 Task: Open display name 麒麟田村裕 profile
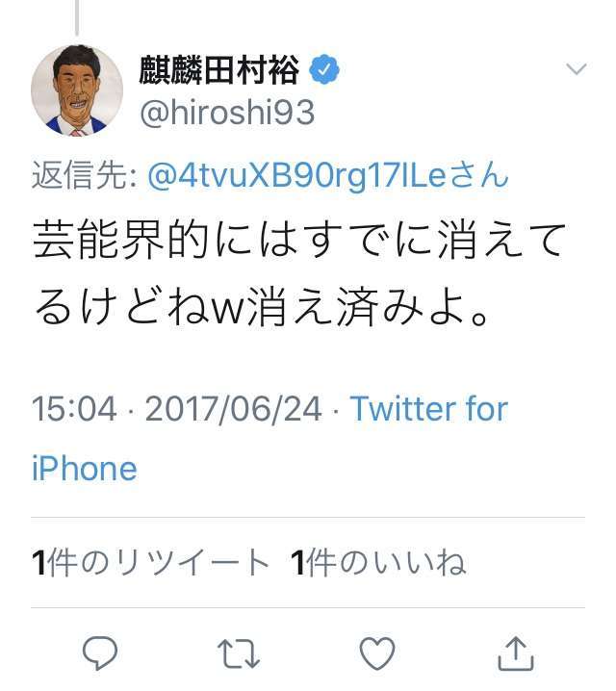click(218, 69)
